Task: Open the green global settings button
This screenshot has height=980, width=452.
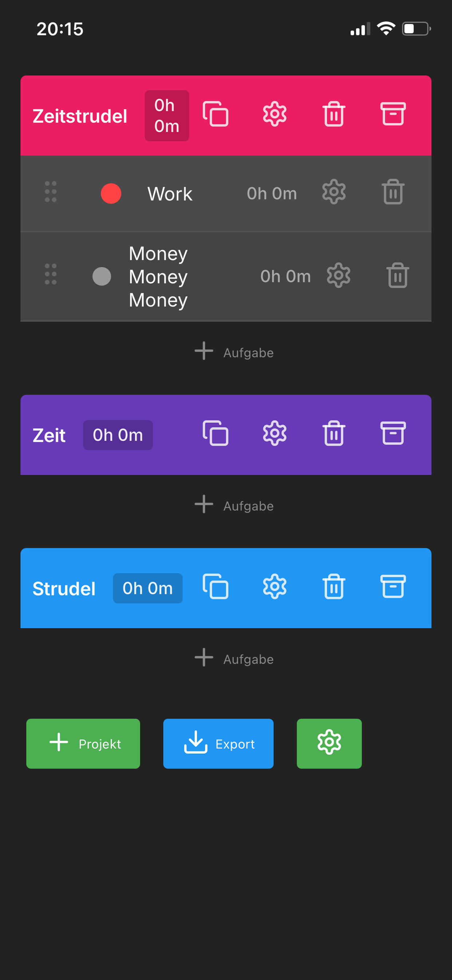Action: (329, 743)
